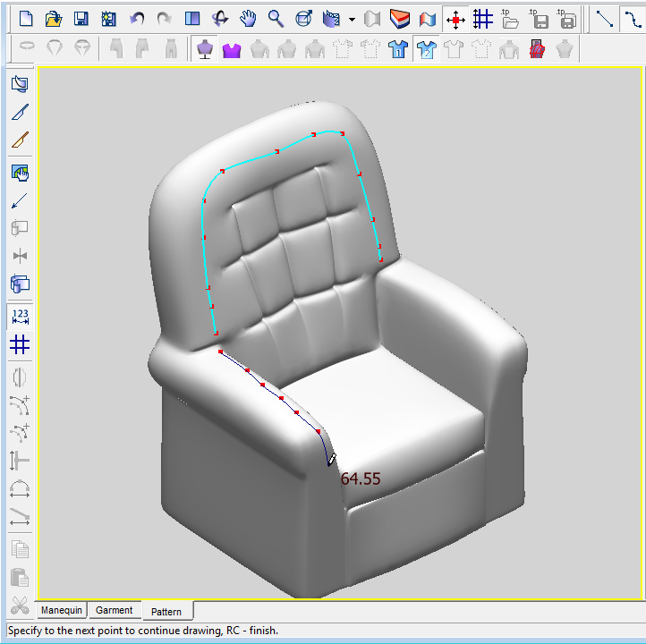The height and width of the screenshot is (644, 646).
Task: Select the diagonal blue arrow tool
Action: [x=20, y=200]
